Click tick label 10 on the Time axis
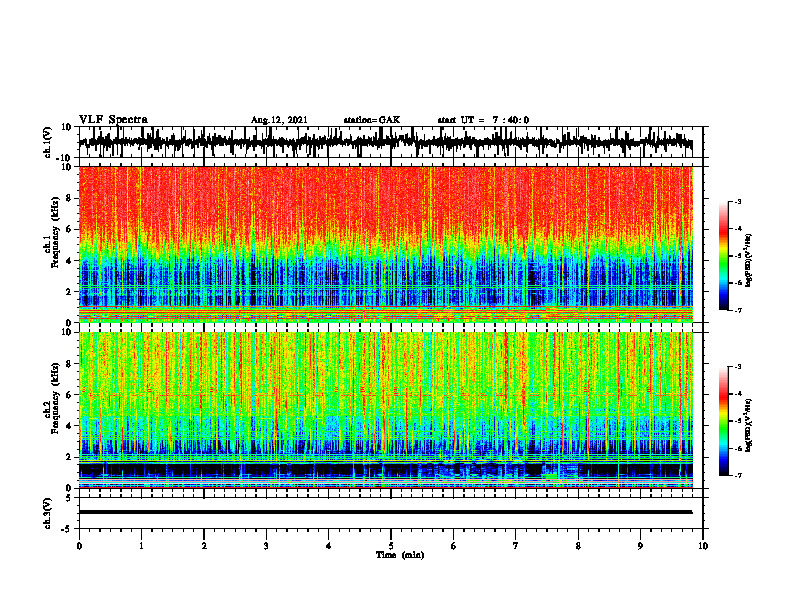Screen dimensions: 792x612 pos(703,546)
